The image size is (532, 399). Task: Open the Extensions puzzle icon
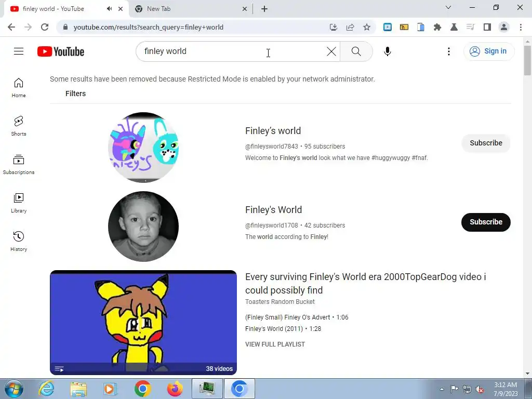(437, 27)
